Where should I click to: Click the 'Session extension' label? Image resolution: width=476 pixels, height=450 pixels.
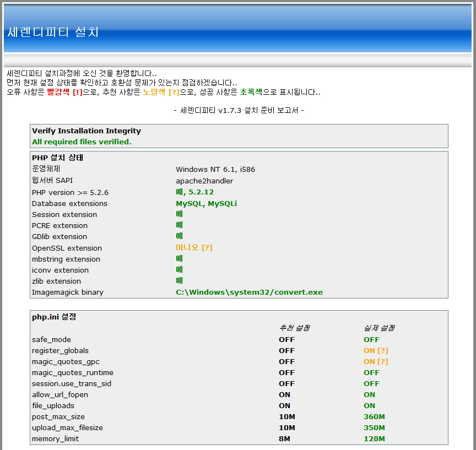click(x=64, y=214)
